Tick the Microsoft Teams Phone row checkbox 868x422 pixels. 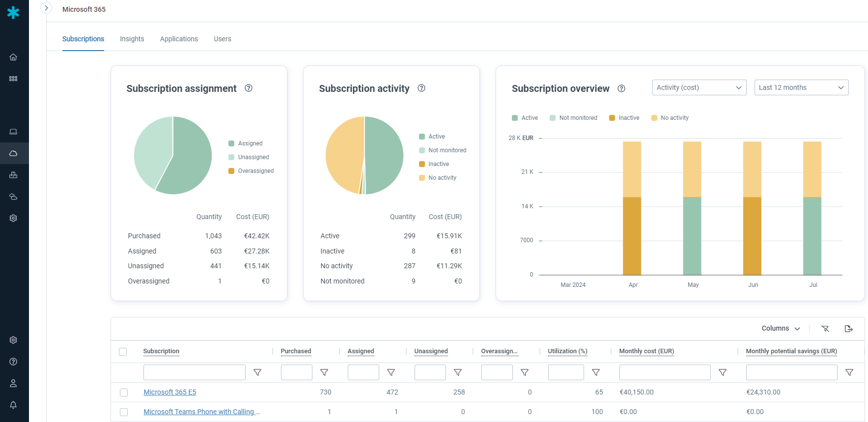(124, 412)
